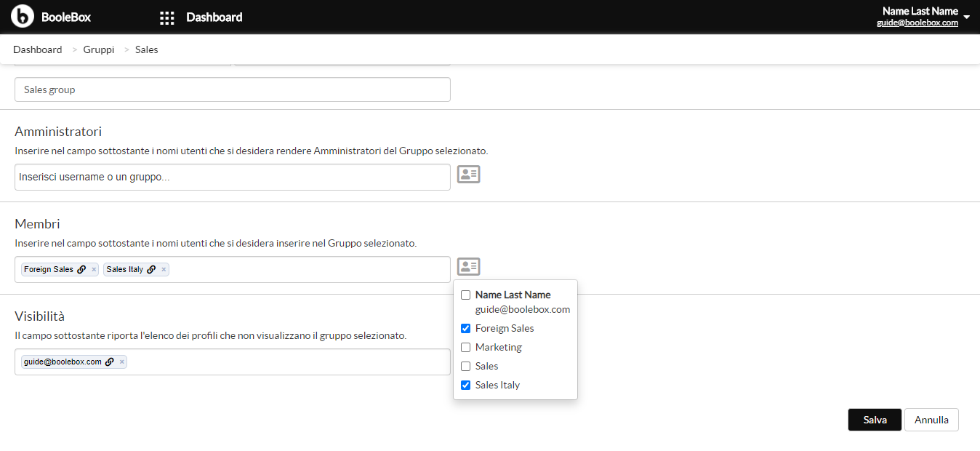
Task: Open the apps grid icon beside Dashboard
Action: (167, 17)
